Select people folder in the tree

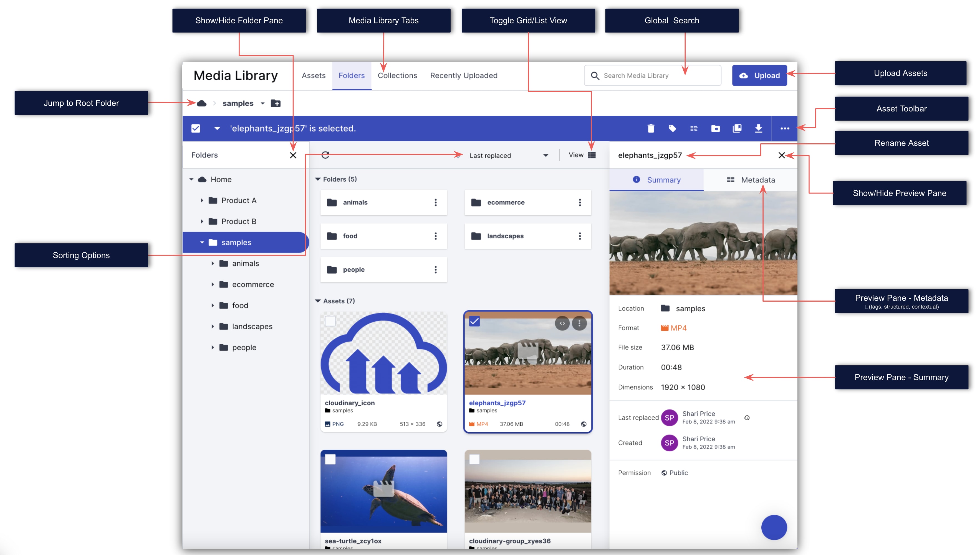coord(244,348)
